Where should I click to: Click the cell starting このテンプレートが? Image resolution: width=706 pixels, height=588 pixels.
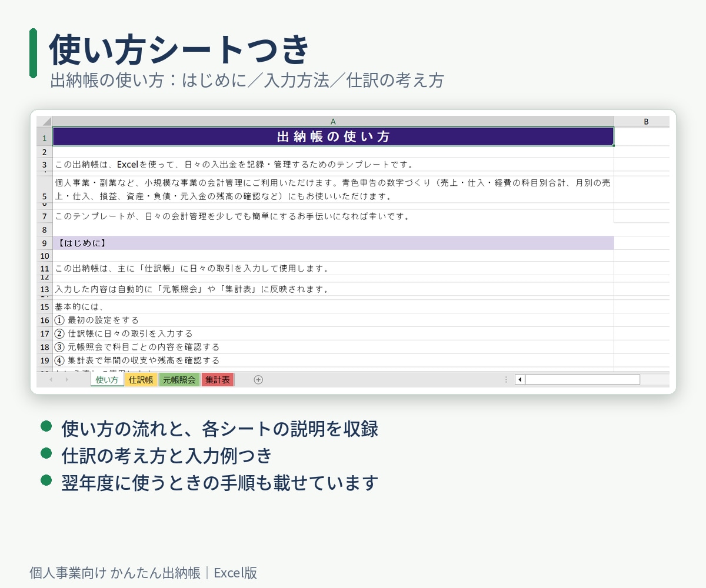click(333, 216)
